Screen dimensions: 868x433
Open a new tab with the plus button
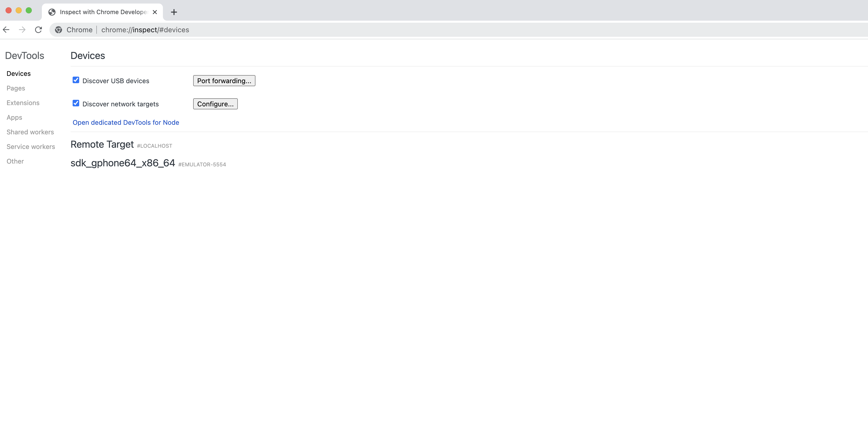coord(174,12)
